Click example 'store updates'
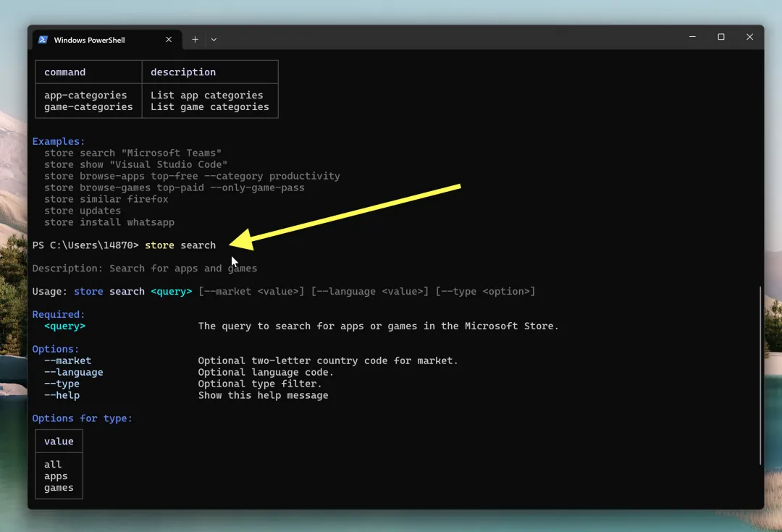The width and height of the screenshot is (782, 532). coord(83,211)
